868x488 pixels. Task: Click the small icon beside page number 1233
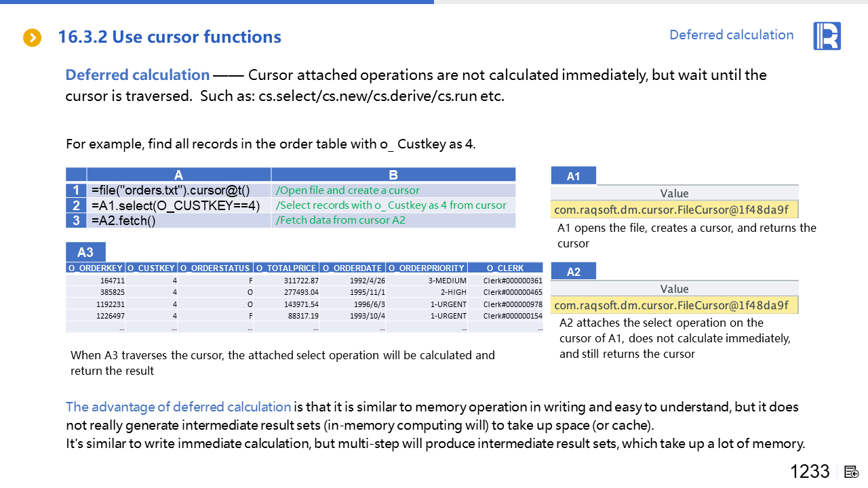tap(852, 472)
